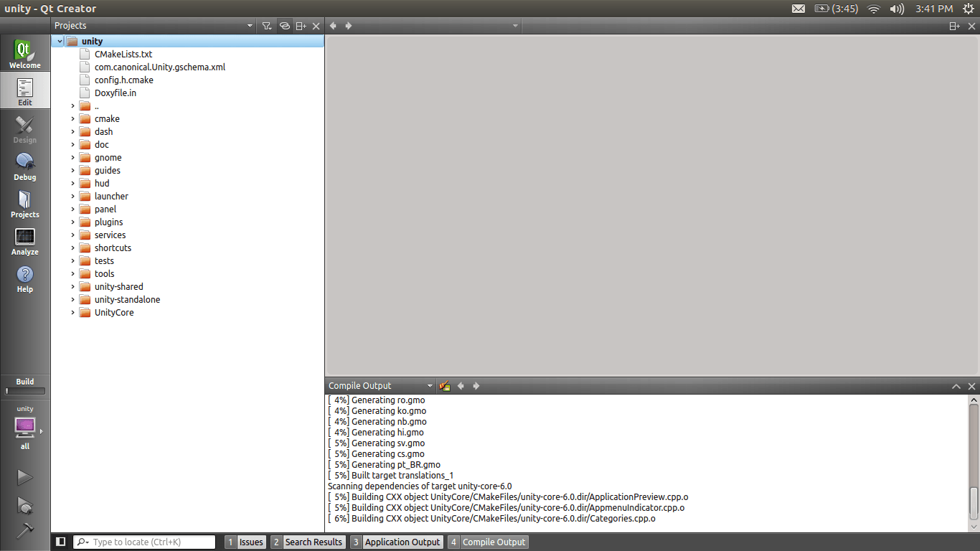
Task: Click the cancel build icon in Compile Output
Action: 445,386
